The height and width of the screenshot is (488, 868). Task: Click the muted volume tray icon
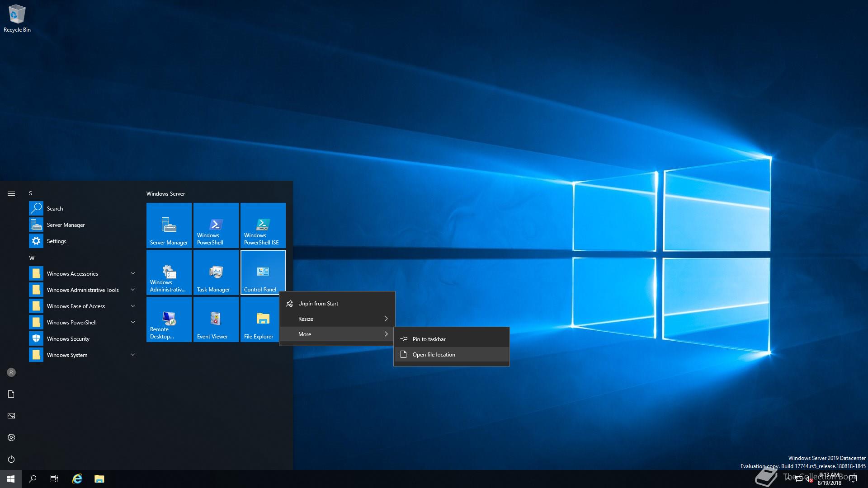(x=810, y=479)
